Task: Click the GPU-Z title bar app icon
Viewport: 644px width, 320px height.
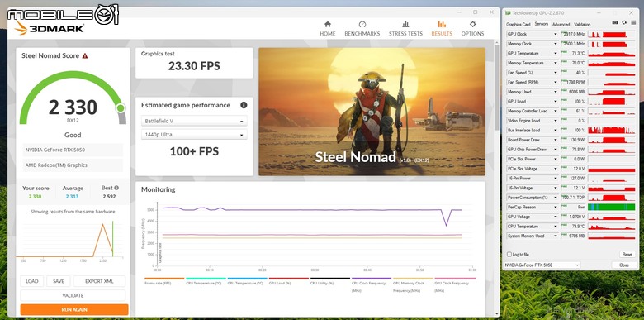Action: [508, 12]
